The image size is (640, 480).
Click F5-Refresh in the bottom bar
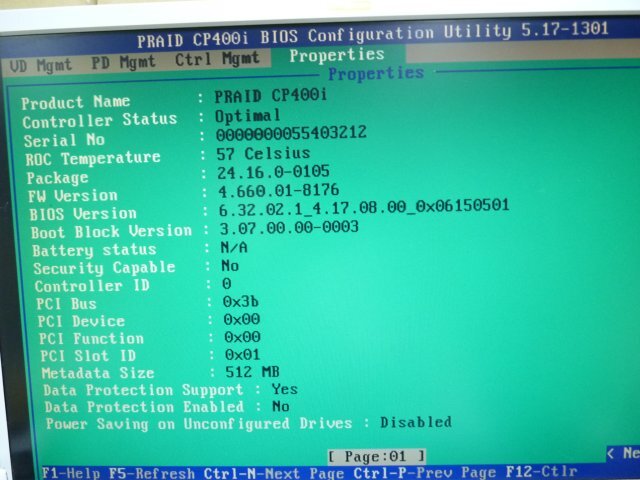152,473
